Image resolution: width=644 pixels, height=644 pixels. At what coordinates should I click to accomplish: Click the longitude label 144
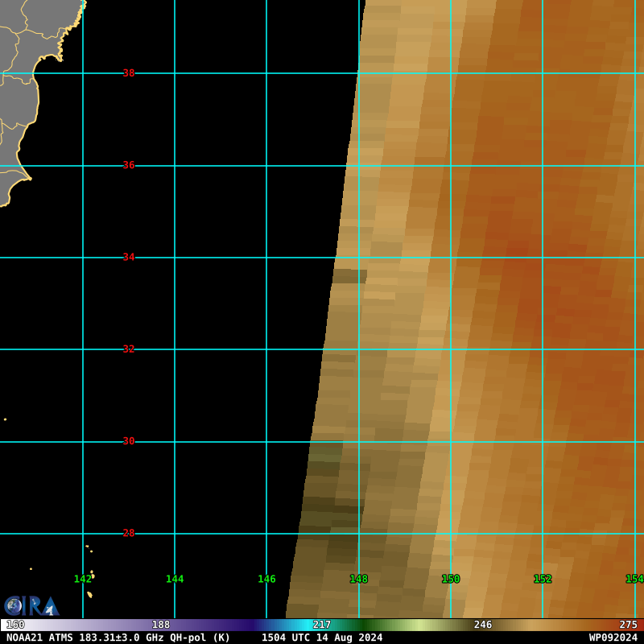pos(175,579)
